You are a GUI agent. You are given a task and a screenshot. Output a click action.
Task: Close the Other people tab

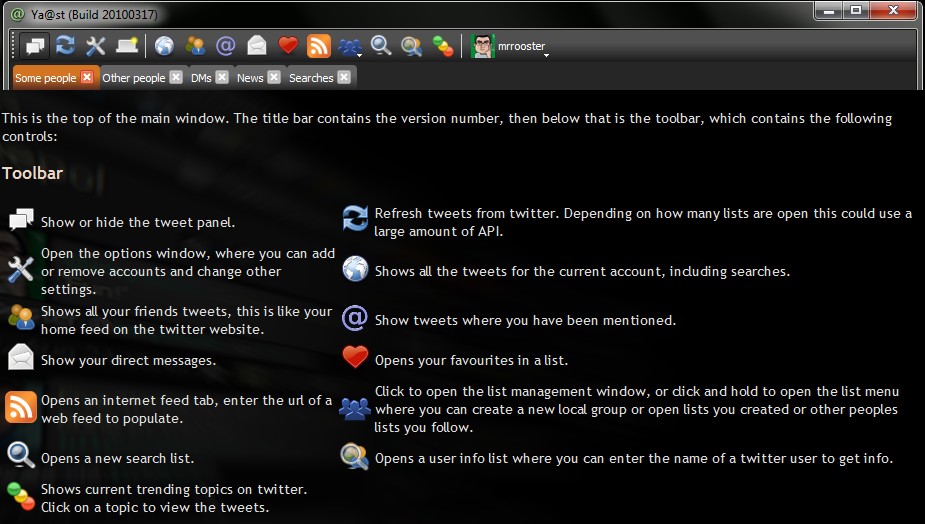pyautogui.click(x=176, y=77)
